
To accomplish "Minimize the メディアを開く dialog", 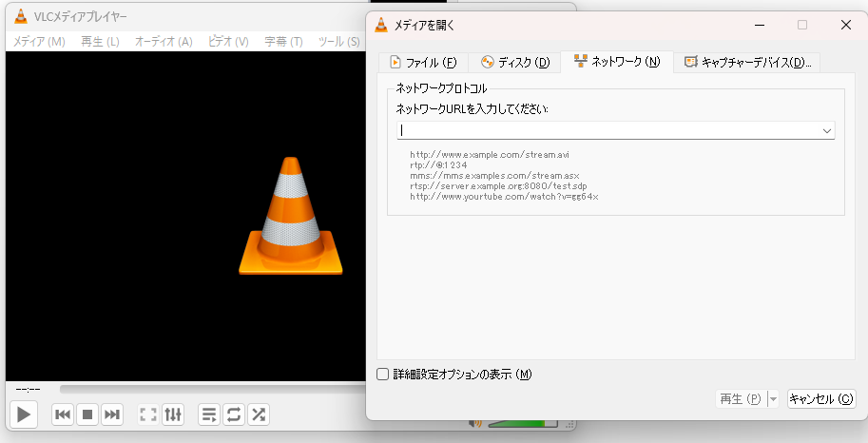I will pos(760,25).
